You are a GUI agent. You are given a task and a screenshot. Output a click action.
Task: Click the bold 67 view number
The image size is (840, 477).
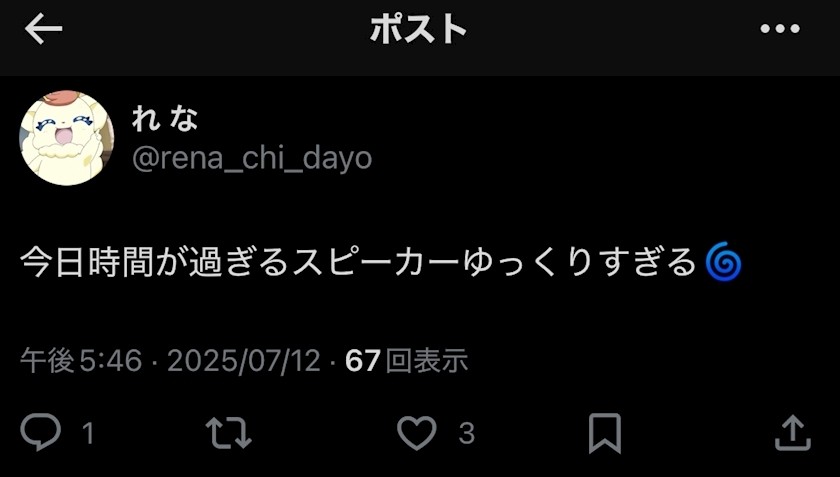(x=363, y=360)
